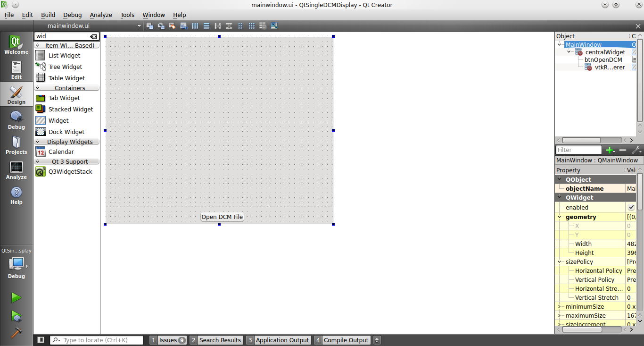Viewport: 644px width, 346px height.
Task: Show the Search Results pane
Action: pyautogui.click(x=216, y=340)
